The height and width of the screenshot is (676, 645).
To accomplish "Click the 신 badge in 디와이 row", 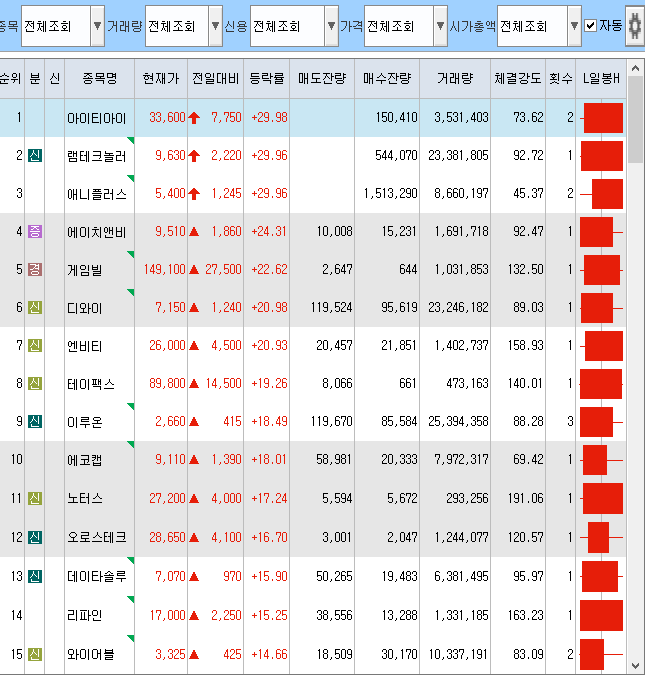I will pos(35,307).
